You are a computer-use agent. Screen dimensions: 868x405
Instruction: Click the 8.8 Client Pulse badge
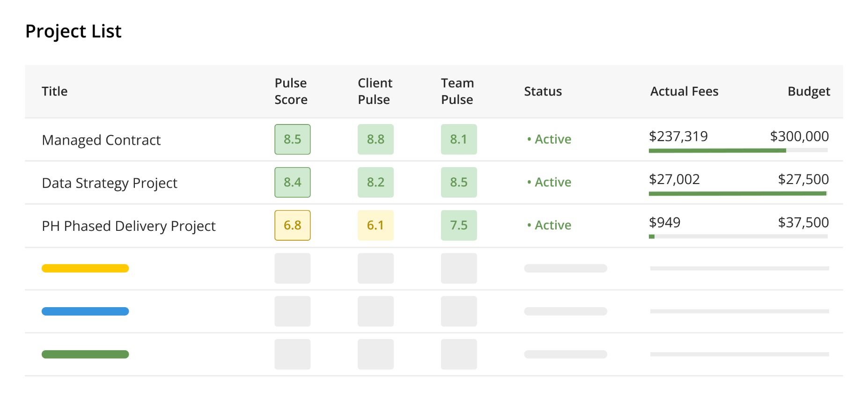pos(375,140)
